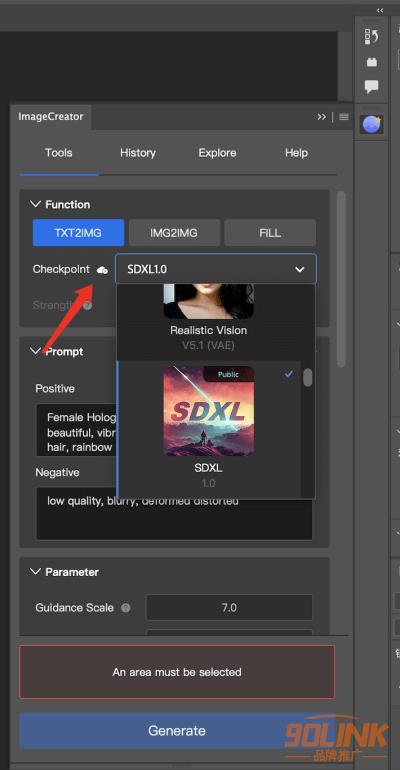Choose the Realistic Vision V5.1 checkpoint

pos(209,322)
